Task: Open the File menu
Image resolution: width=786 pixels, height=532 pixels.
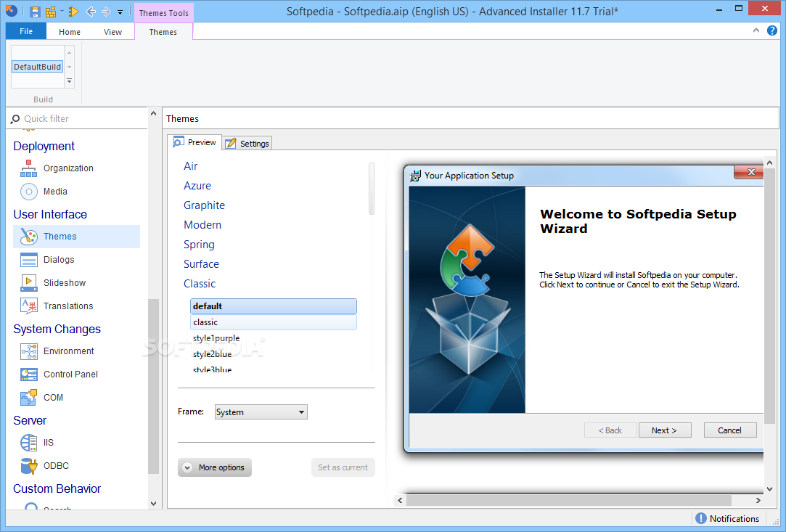Action: coord(26,32)
